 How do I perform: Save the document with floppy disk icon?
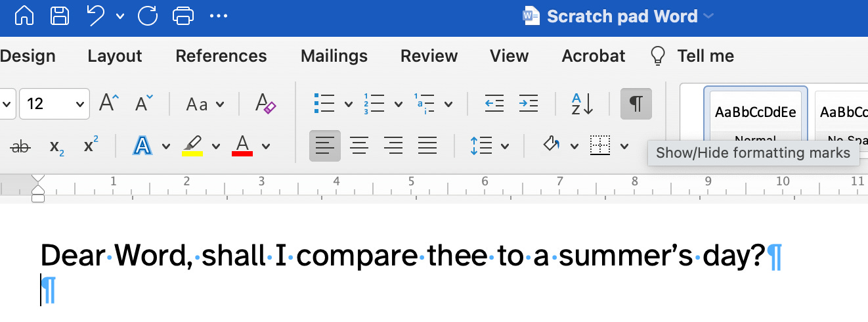pyautogui.click(x=60, y=16)
